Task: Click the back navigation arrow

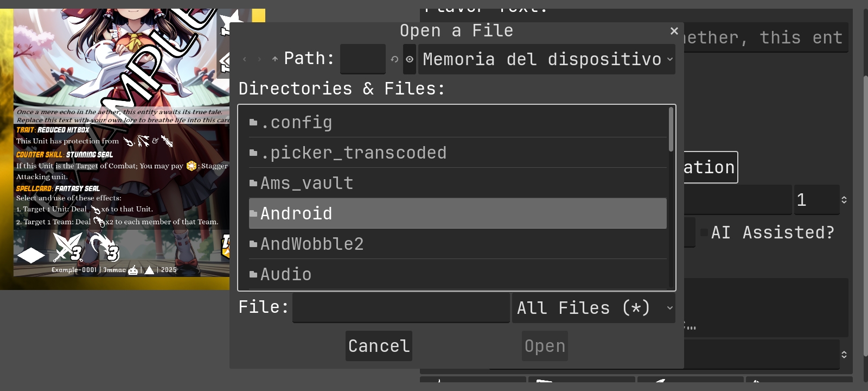Action: point(245,59)
